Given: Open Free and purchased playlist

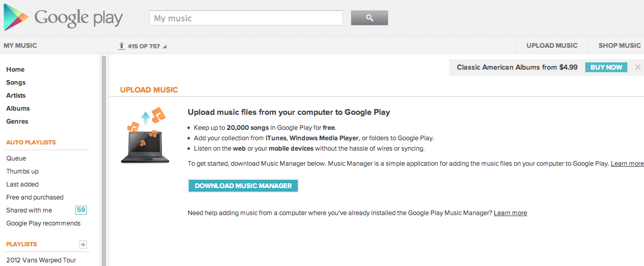Looking at the screenshot, I should [35, 197].
